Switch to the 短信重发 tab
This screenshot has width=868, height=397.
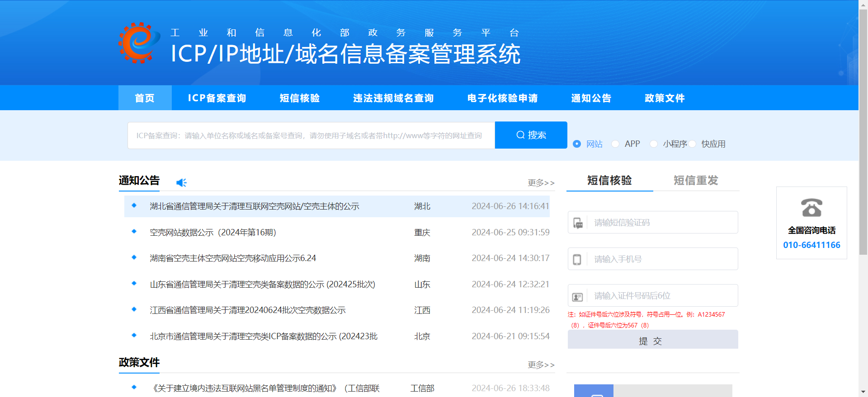click(696, 180)
